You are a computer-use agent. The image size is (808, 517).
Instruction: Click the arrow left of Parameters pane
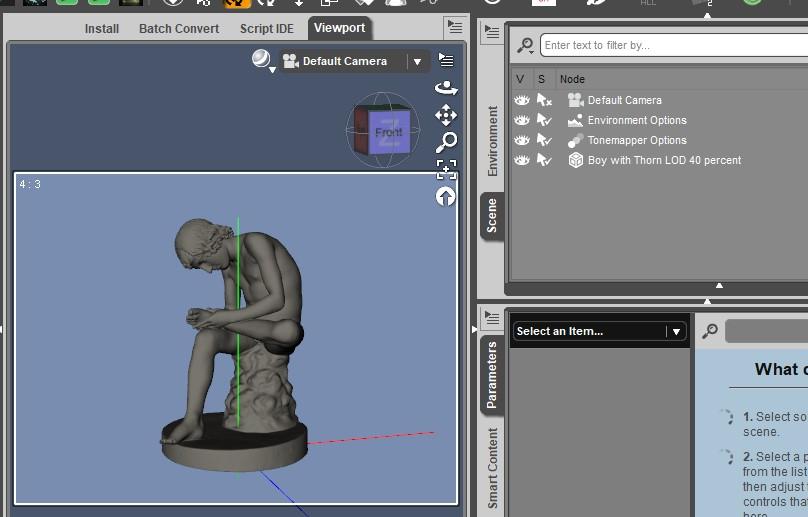tap(474, 329)
